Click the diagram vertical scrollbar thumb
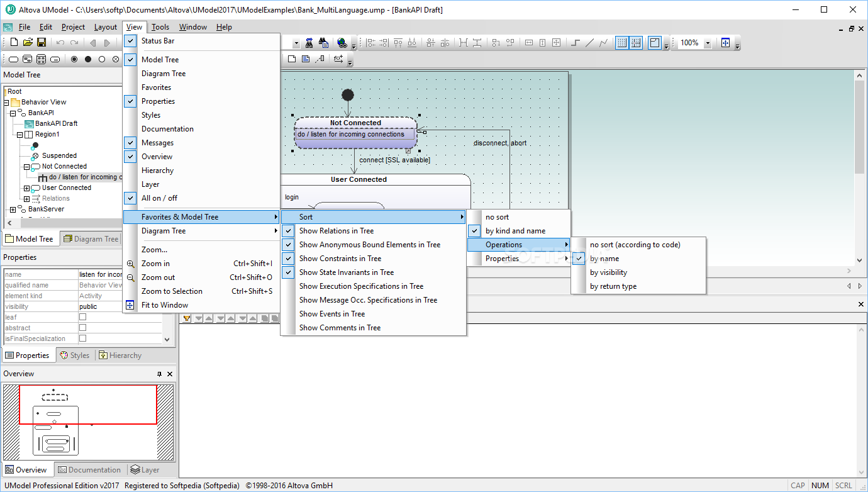 pyautogui.click(x=860, y=128)
